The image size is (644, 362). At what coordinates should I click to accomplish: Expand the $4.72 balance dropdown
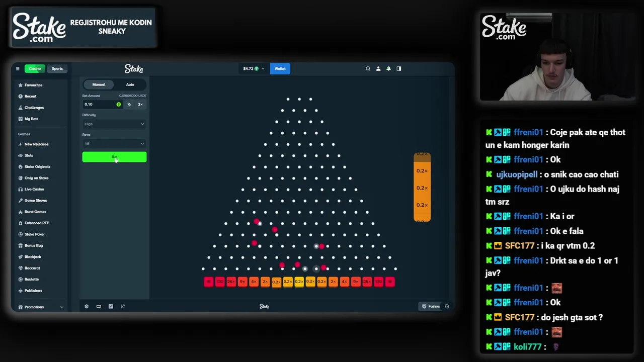(253, 68)
